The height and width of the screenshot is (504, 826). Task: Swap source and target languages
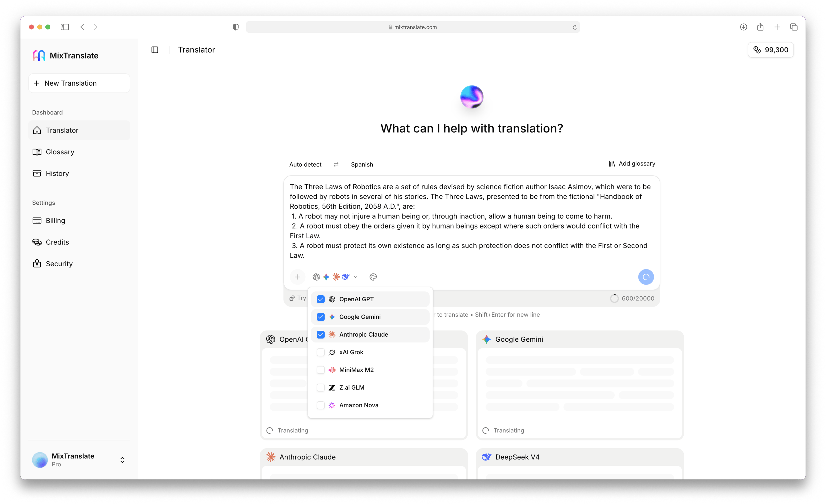(336, 164)
